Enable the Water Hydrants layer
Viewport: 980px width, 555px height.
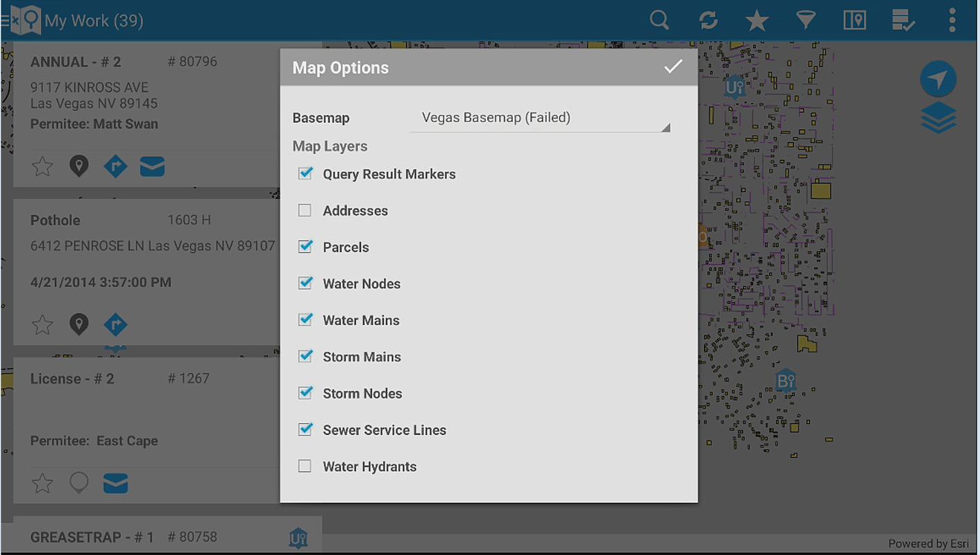pyautogui.click(x=305, y=466)
